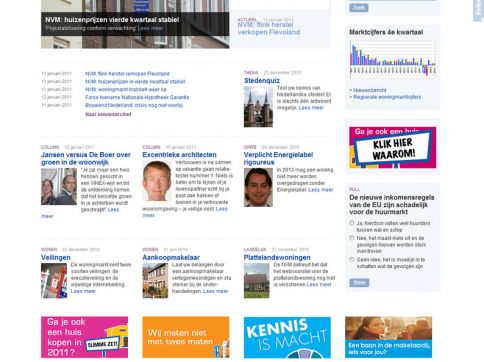Screen dimensions: 484x362
Task: Select the poll radio option 'Nee'
Action: coord(352,238)
